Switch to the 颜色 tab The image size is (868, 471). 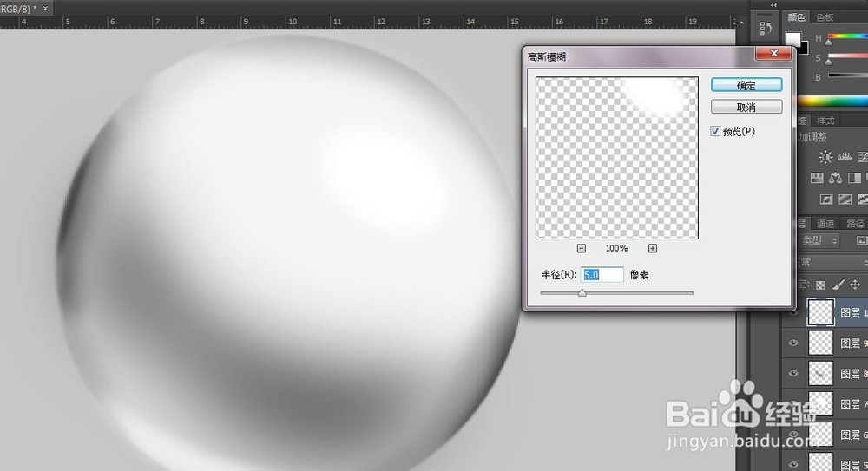(796, 17)
